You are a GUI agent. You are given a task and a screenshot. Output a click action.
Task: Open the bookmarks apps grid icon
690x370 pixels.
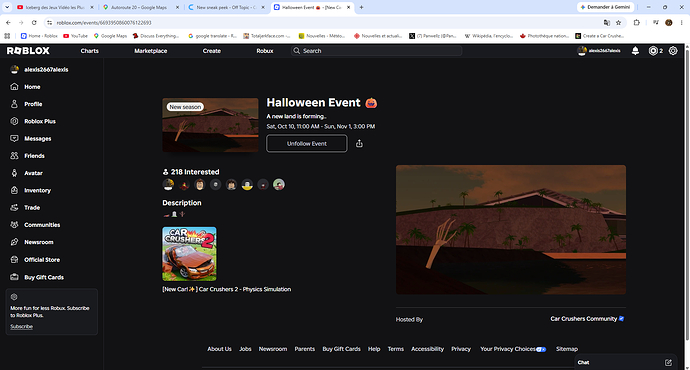(x=7, y=36)
